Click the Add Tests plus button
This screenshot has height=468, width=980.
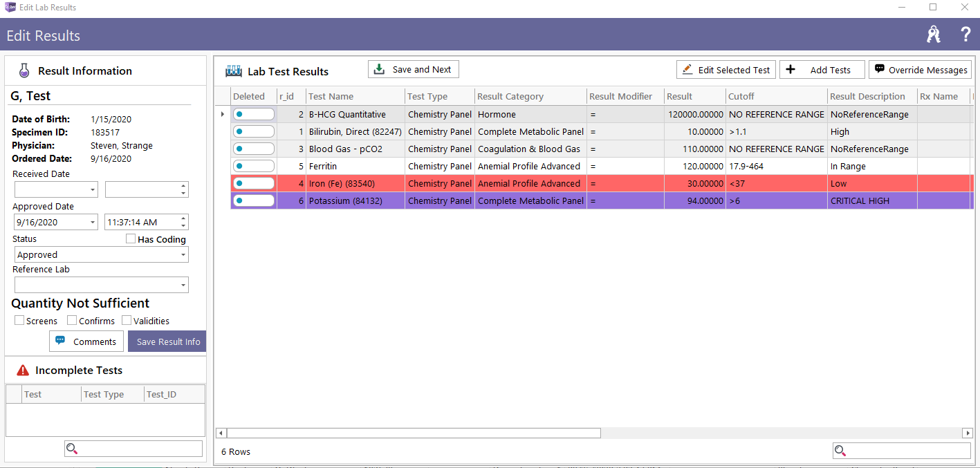[822, 70]
